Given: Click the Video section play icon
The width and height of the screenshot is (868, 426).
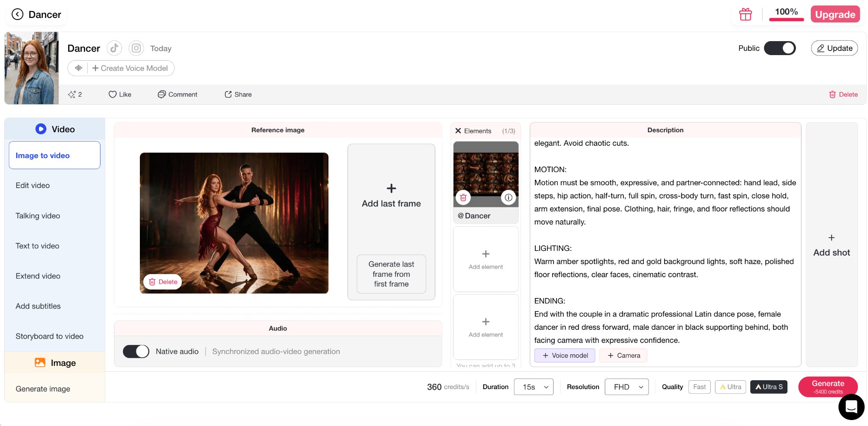Looking at the screenshot, I should (x=41, y=129).
